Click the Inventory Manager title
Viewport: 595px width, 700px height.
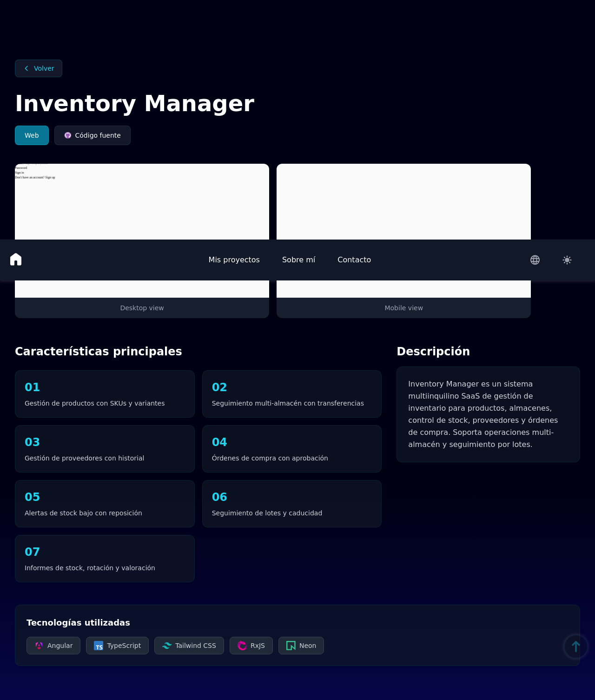pyautogui.click(x=135, y=103)
